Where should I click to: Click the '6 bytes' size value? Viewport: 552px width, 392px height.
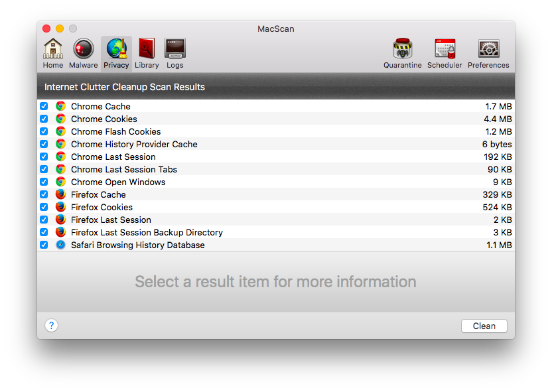tap(497, 145)
